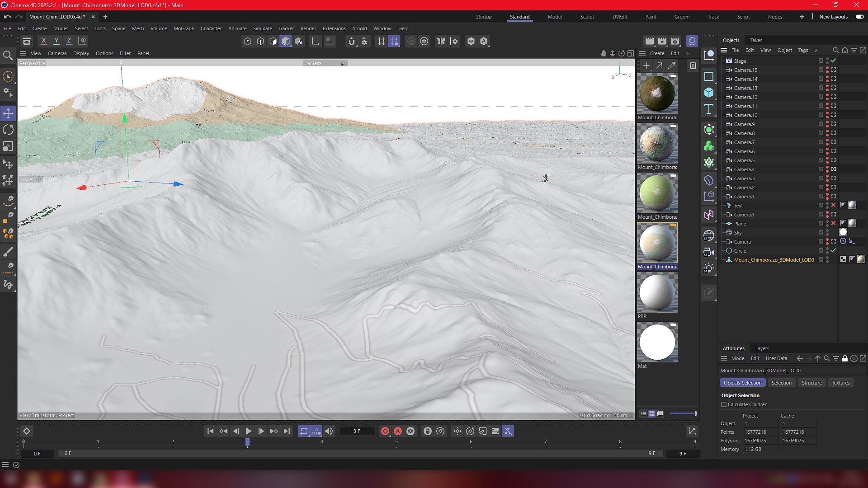868x488 pixels.
Task: Toggle Autokeying button
Action: 397,431
